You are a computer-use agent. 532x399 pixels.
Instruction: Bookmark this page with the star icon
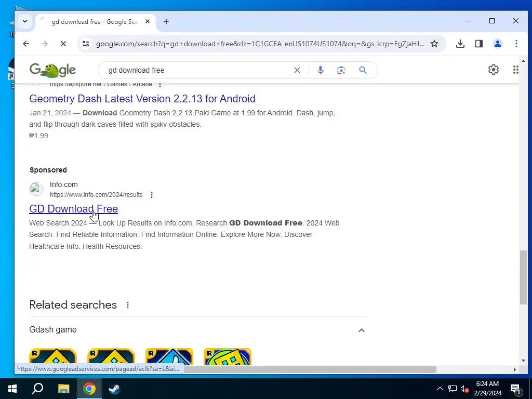point(434,44)
